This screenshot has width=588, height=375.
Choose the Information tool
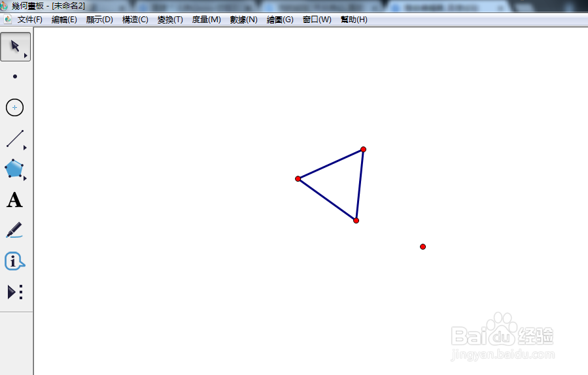[x=14, y=261]
